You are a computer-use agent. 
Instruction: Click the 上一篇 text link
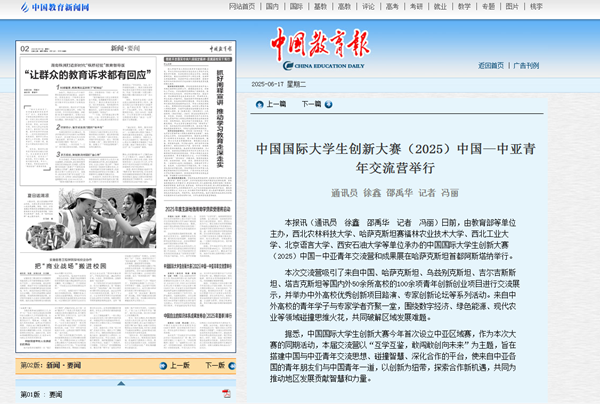(276, 104)
